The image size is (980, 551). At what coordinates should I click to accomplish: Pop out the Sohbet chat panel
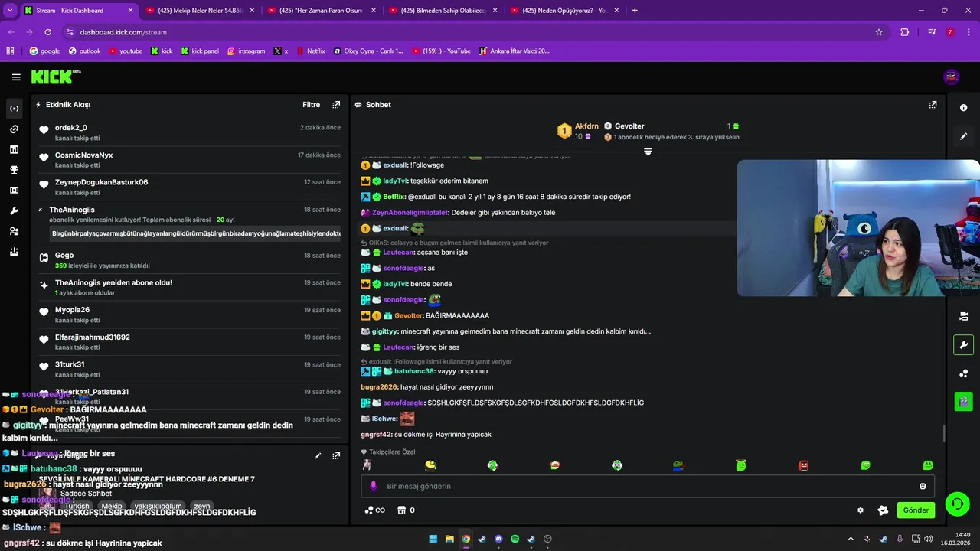click(933, 105)
